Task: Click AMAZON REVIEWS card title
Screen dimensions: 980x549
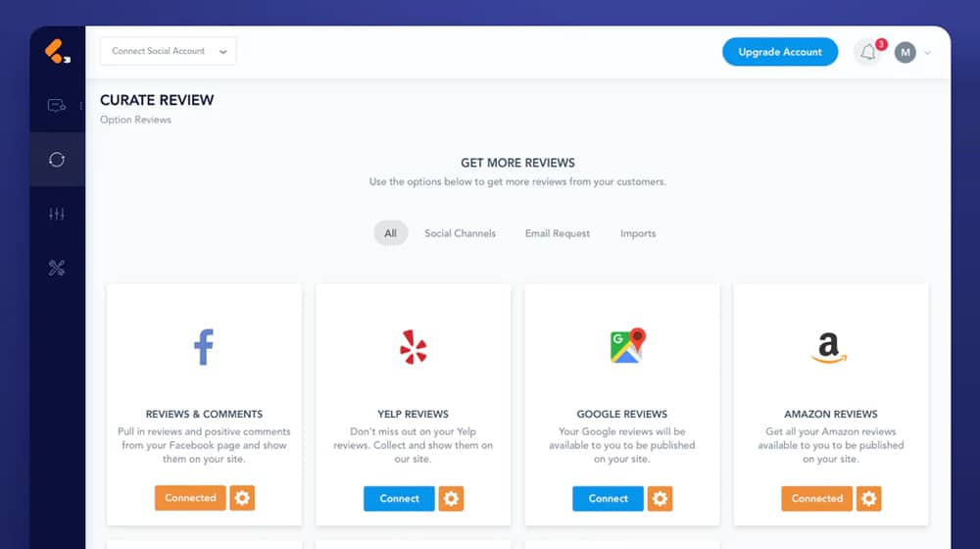Action: [831, 414]
